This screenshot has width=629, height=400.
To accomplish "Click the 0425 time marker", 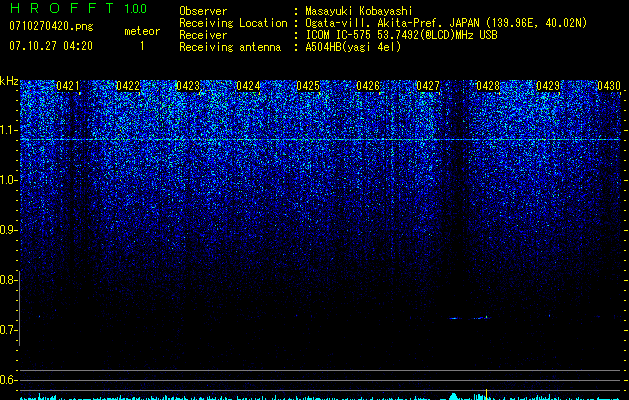I will coord(308,86).
